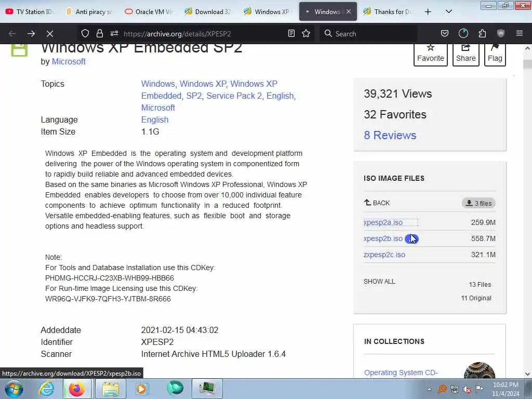This screenshot has height=399, width=532.
Task: Download xpesp2a.iso
Action: click(383, 222)
